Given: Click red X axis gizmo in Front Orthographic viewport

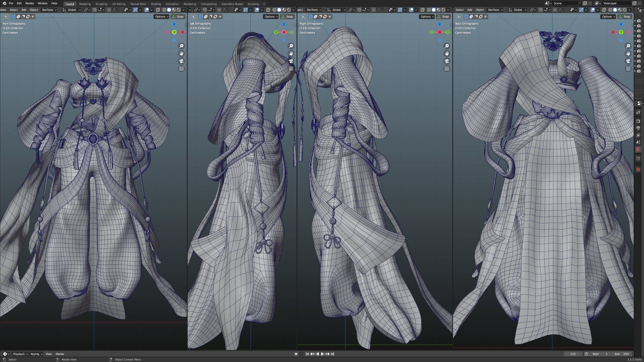Looking at the screenshot, I should 182,32.
